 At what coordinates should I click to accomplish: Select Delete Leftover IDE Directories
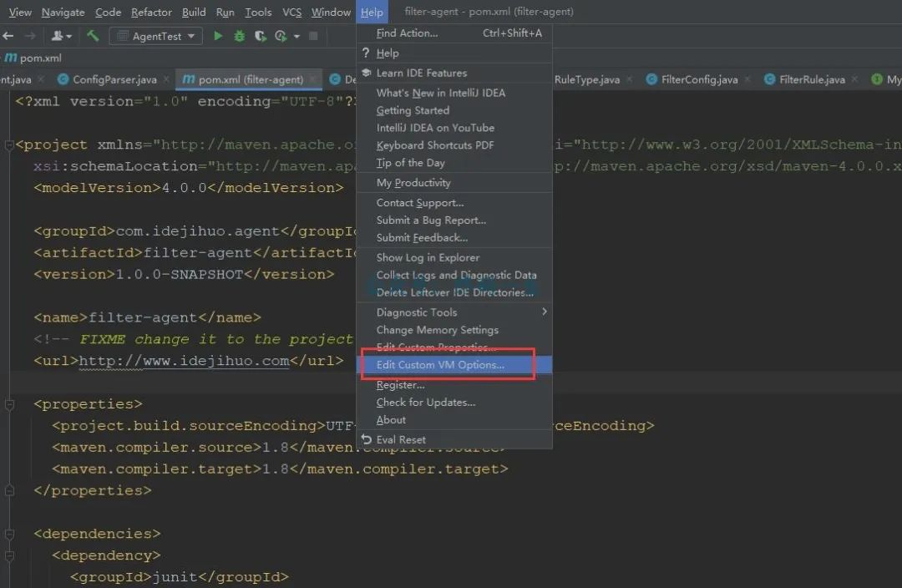click(x=454, y=292)
